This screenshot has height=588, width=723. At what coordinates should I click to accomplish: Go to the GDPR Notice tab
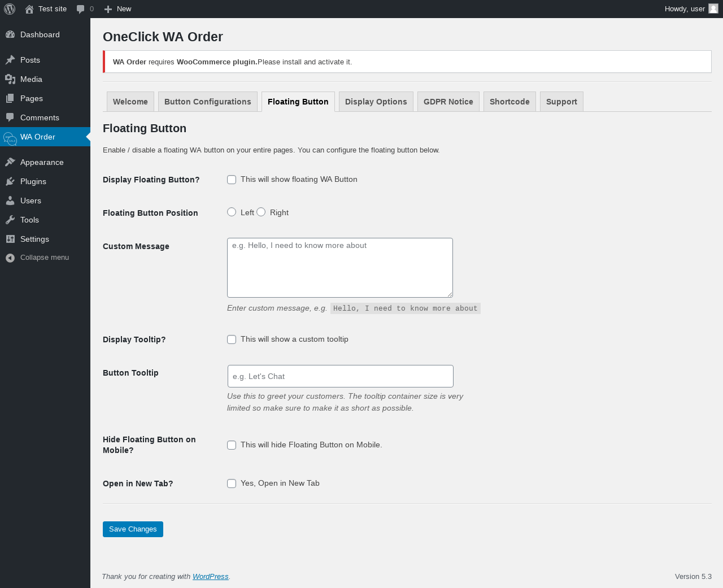pyautogui.click(x=448, y=102)
